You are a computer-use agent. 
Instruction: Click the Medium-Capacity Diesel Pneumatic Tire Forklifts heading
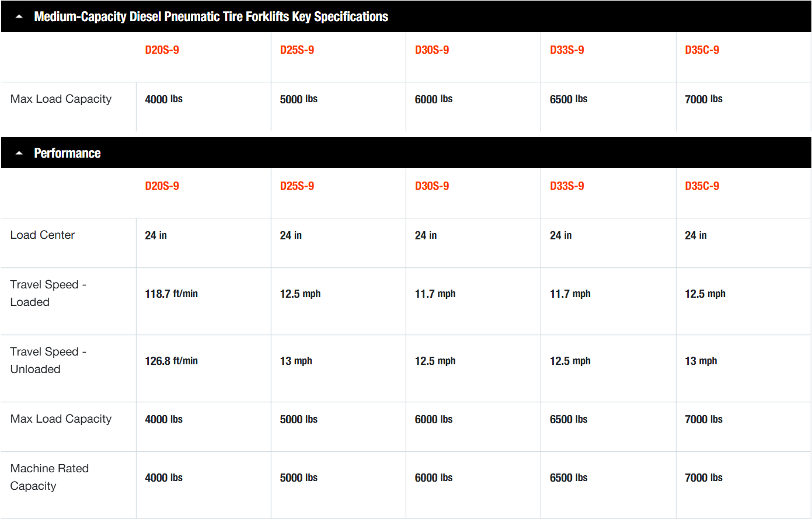[x=211, y=16]
